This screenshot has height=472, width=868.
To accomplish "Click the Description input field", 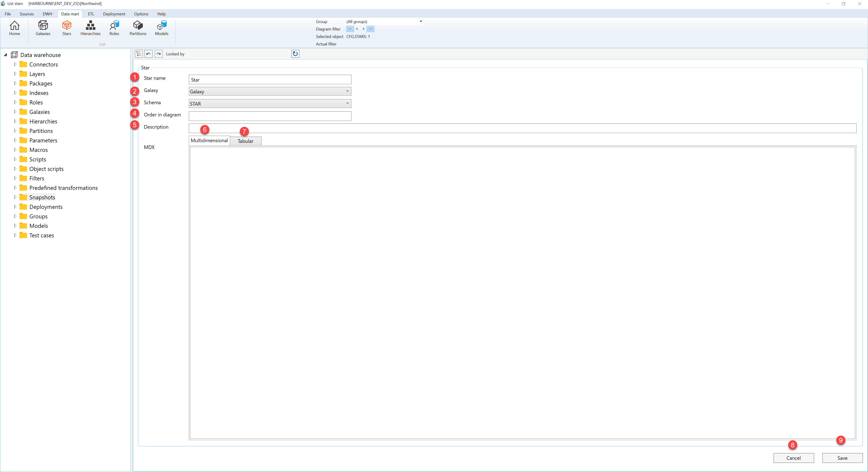I will pyautogui.click(x=522, y=128).
